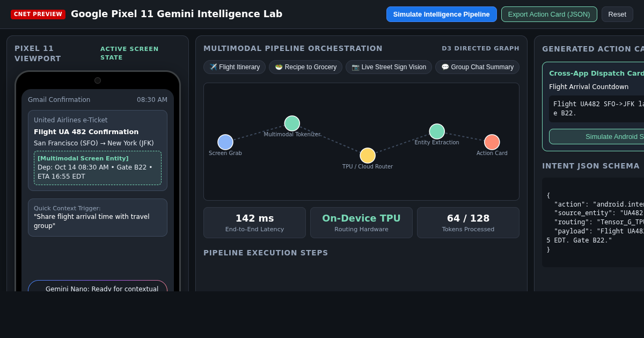Click the JSON source_entity line
The image size is (644, 338).
598,213
